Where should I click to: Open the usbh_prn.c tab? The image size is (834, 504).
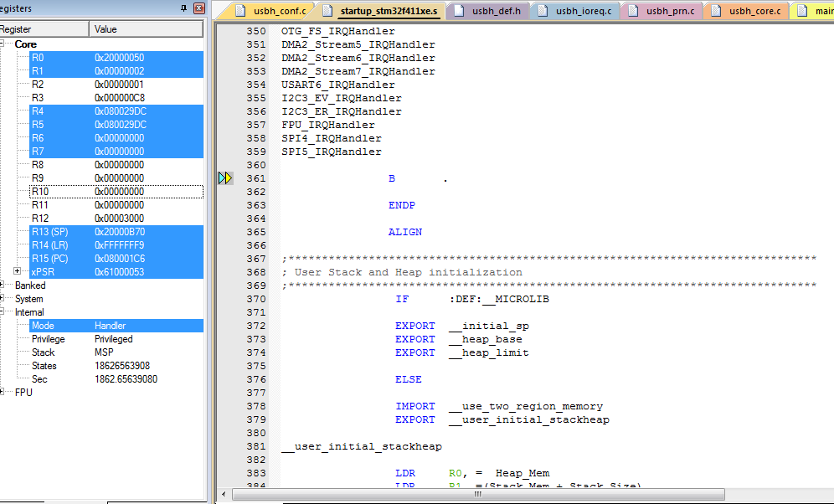(x=662, y=11)
